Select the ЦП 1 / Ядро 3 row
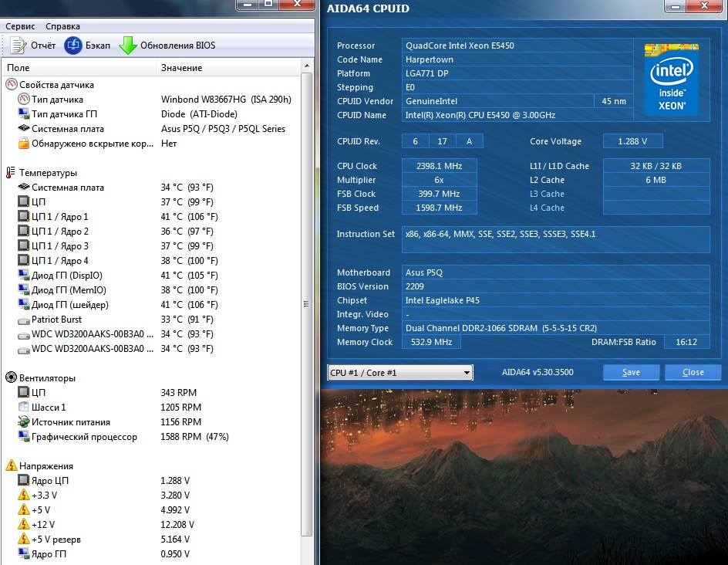This screenshot has height=565, width=728. click(x=151, y=245)
